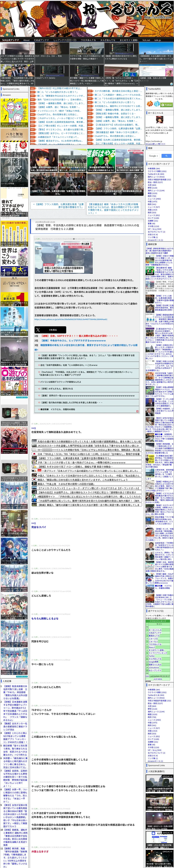
Task: Open the 維新はやる news thumbnail
Action: [x=101, y=160]
